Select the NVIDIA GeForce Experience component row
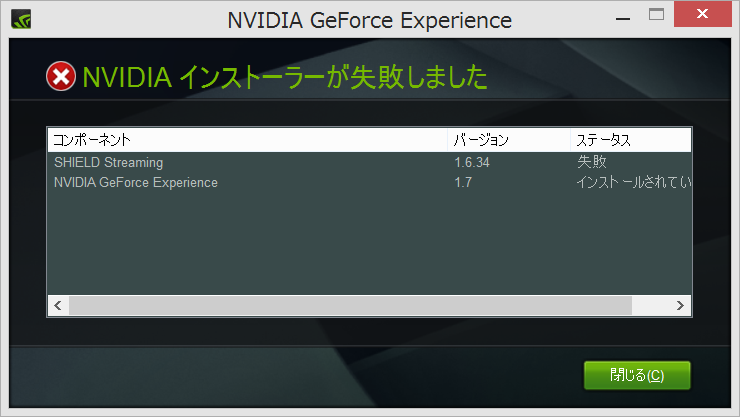The height and width of the screenshot is (417, 740). tap(370, 183)
